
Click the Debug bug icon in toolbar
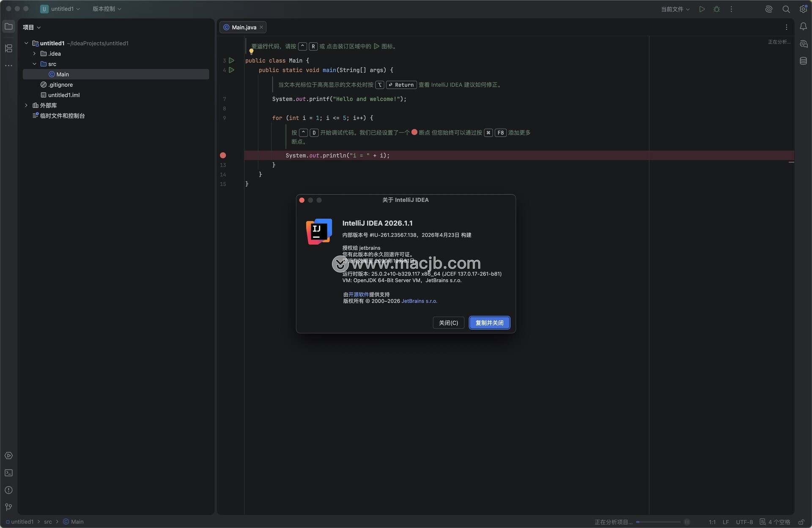(716, 9)
